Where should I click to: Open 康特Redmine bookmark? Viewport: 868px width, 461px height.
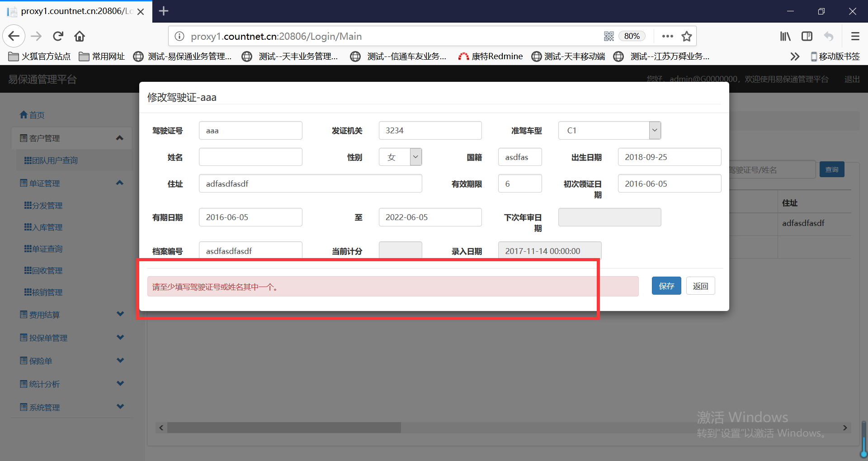click(x=491, y=56)
